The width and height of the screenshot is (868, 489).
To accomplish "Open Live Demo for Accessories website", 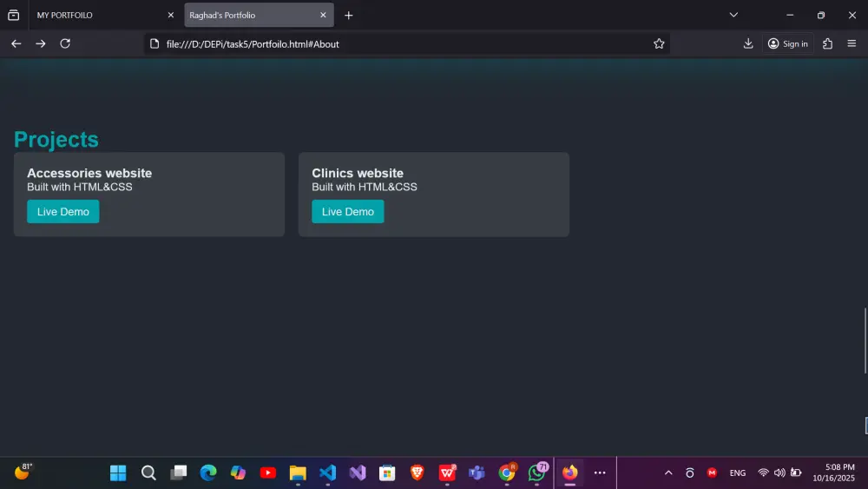I will (63, 212).
